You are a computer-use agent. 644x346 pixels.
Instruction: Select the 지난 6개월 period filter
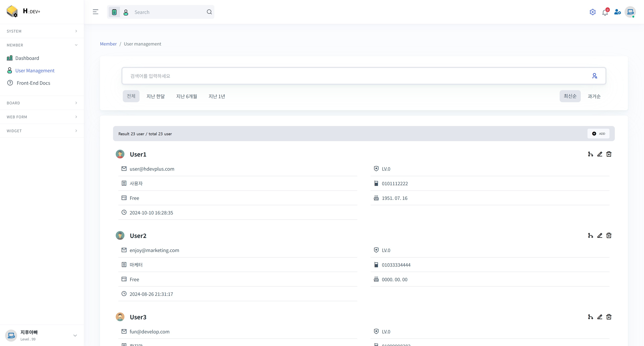pyautogui.click(x=187, y=96)
